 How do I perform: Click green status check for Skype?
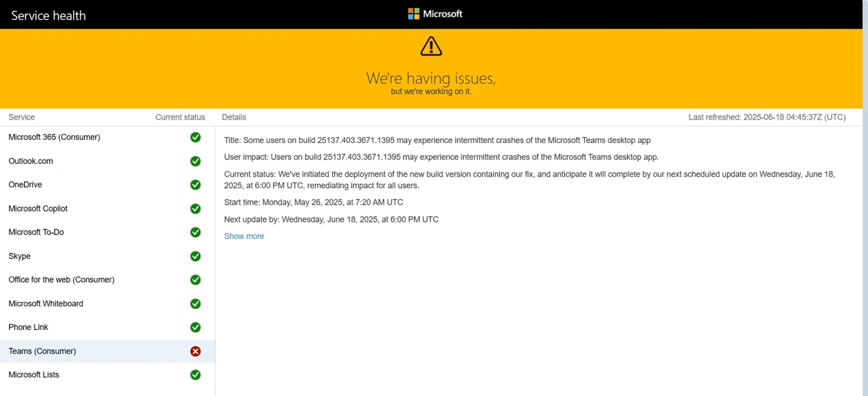tap(196, 256)
